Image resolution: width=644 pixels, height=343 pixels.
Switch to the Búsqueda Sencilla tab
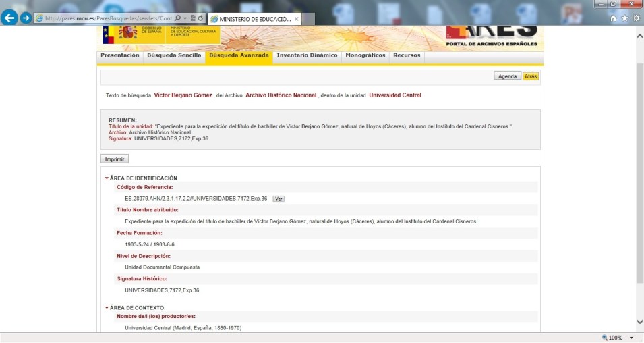click(x=174, y=56)
